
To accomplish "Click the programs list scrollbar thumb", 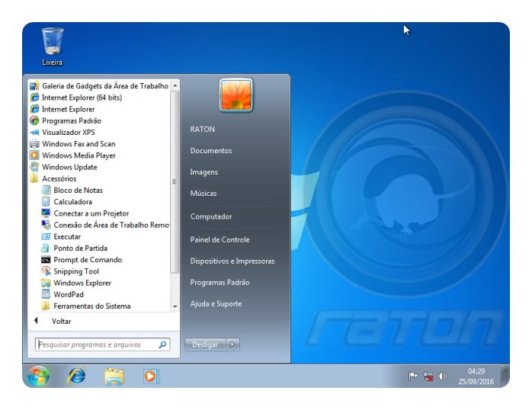I will pos(175,182).
